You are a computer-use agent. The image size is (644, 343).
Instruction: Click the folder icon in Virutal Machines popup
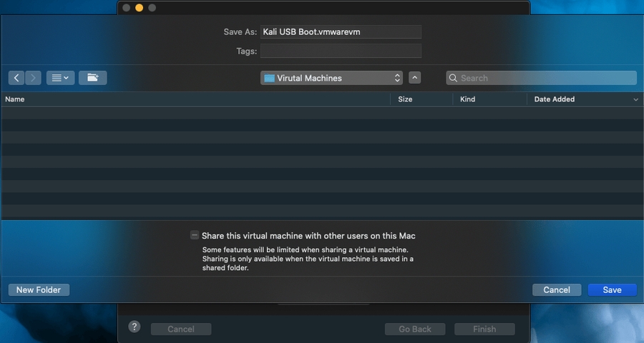269,78
